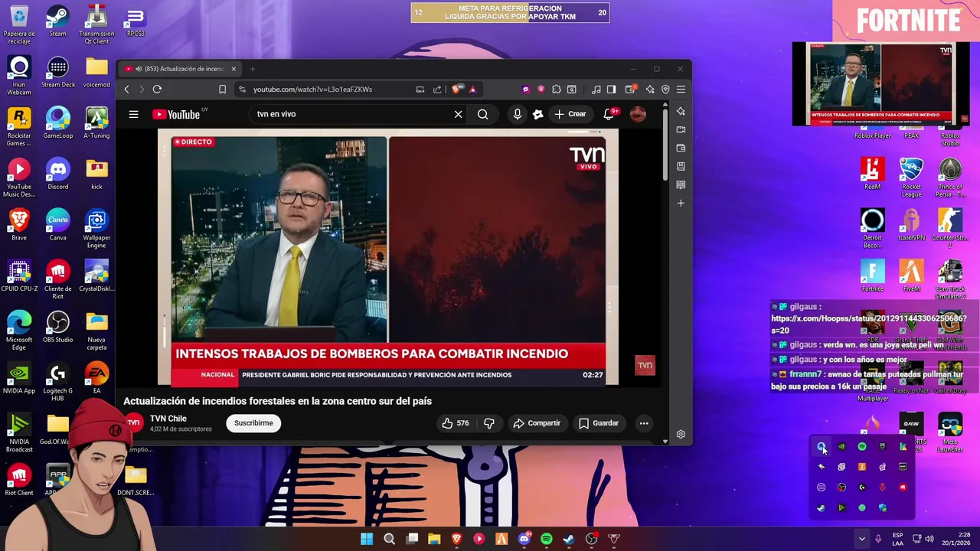Open OBS Studio desktop icon
The width and height of the screenshot is (980, 551).
[57, 328]
